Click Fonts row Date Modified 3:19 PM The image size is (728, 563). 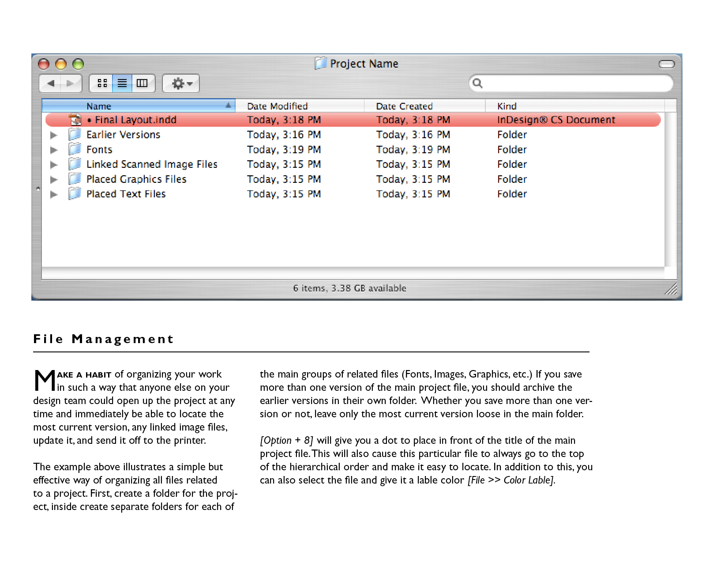click(284, 150)
